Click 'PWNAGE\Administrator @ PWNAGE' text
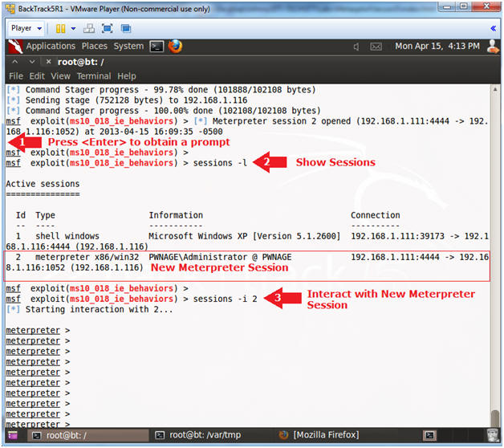 pos(220,257)
